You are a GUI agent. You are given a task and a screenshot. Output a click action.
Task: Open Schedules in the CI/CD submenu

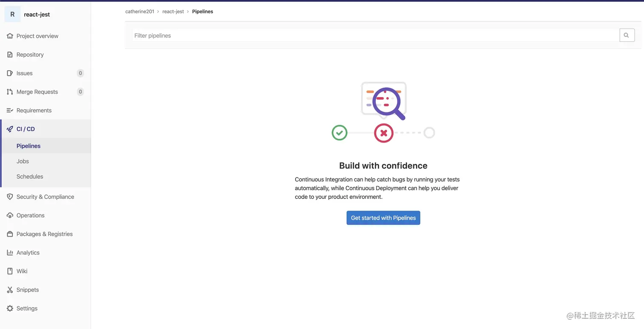click(x=30, y=177)
